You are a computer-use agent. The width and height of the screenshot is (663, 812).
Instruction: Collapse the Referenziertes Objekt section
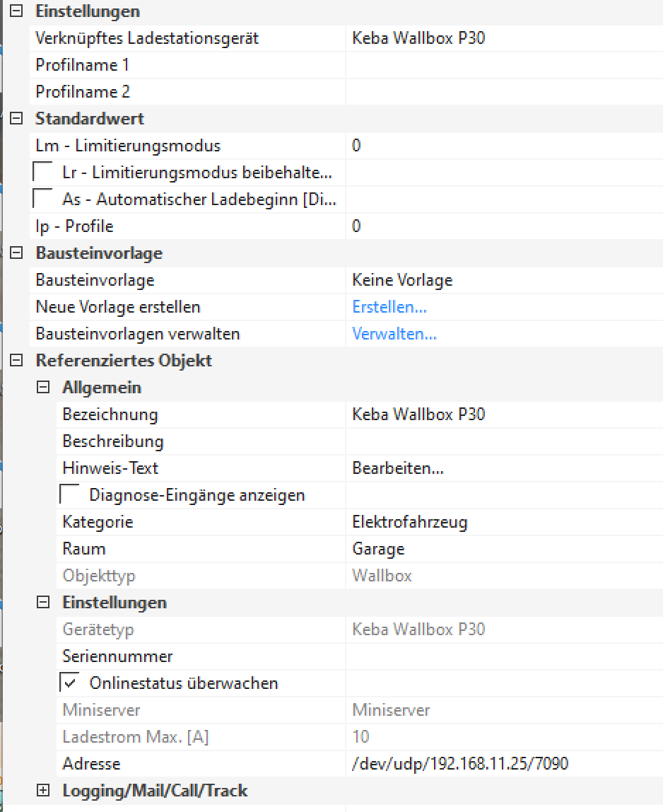point(17,361)
